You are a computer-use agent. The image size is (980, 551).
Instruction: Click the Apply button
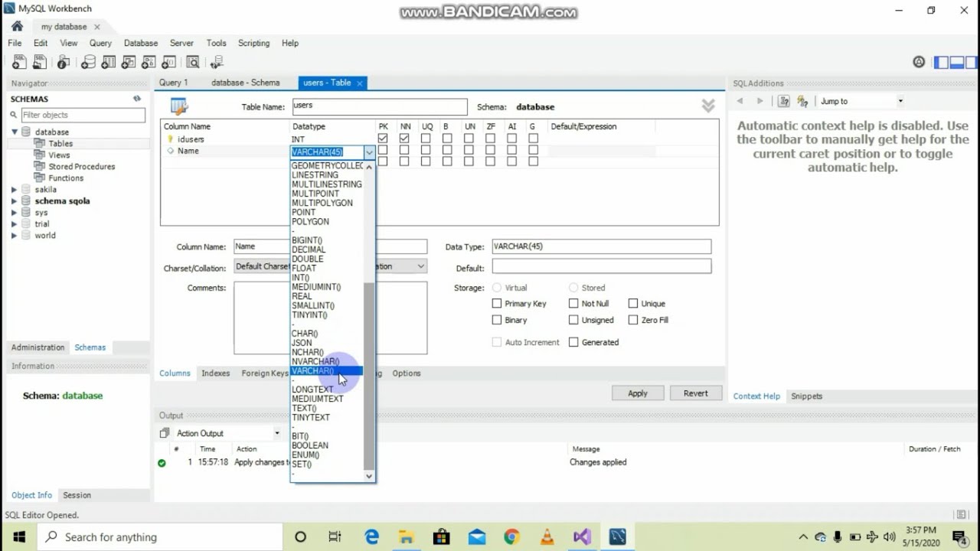pyautogui.click(x=638, y=393)
